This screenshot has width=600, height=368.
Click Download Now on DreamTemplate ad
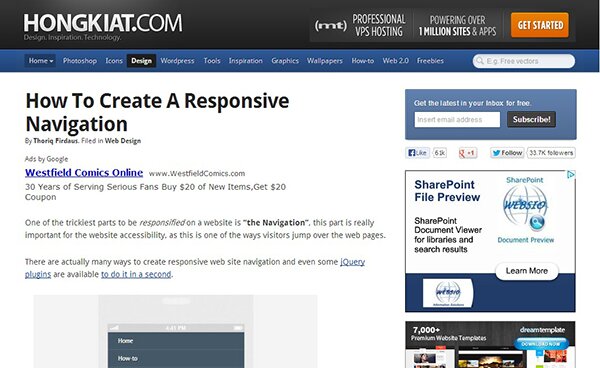[x=541, y=344]
